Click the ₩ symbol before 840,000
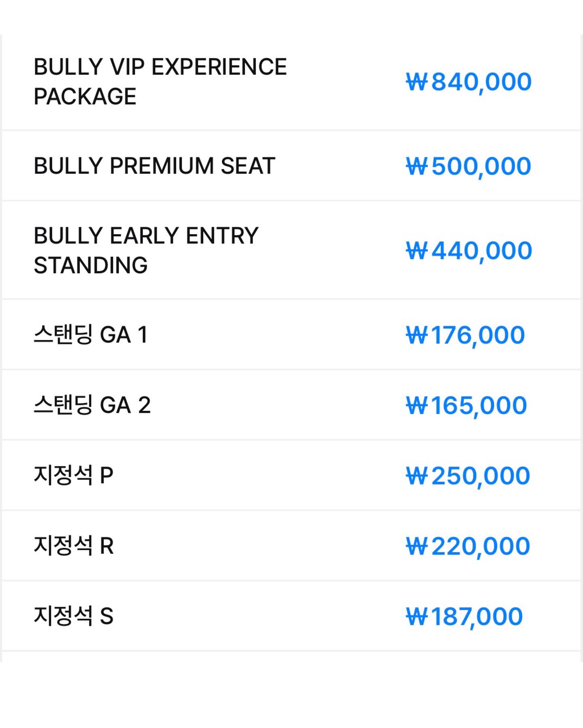583x728 pixels. (x=417, y=82)
